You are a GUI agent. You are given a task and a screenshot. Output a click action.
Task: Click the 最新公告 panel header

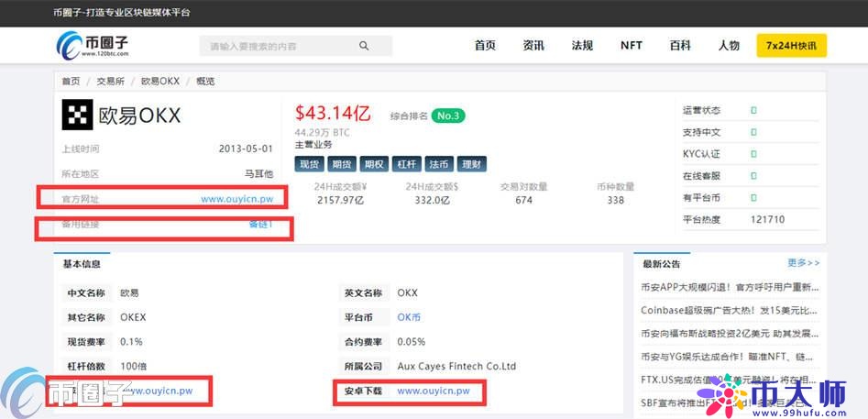coord(662,263)
